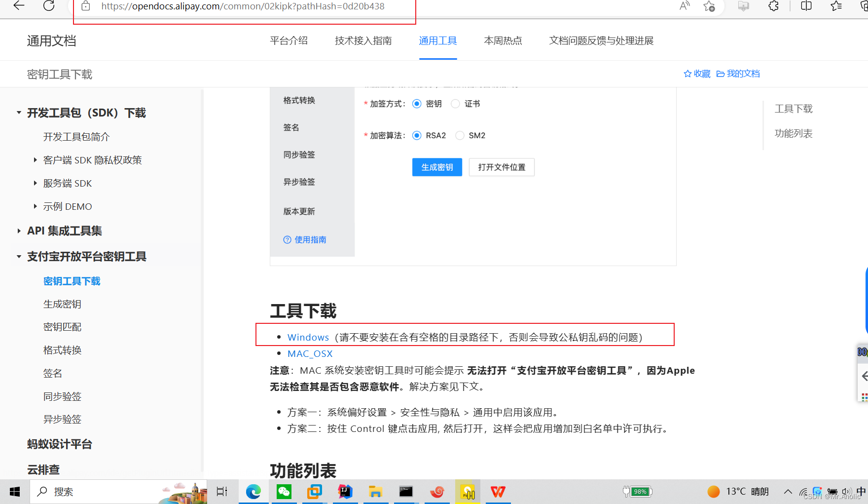The height and width of the screenshot is (504, 868).
Task: Collapse 支付宝开放平台密钥工具 section
Action: click(19, 256)
